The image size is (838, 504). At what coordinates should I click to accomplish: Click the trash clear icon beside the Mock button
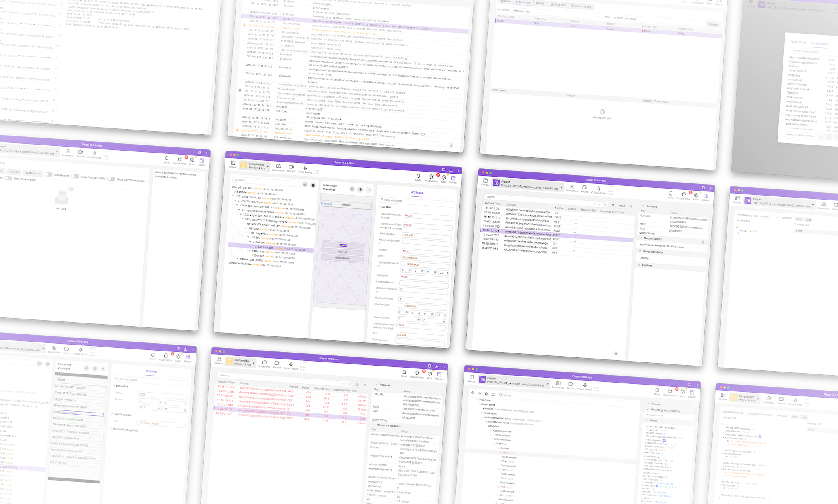tap(613, 205)
